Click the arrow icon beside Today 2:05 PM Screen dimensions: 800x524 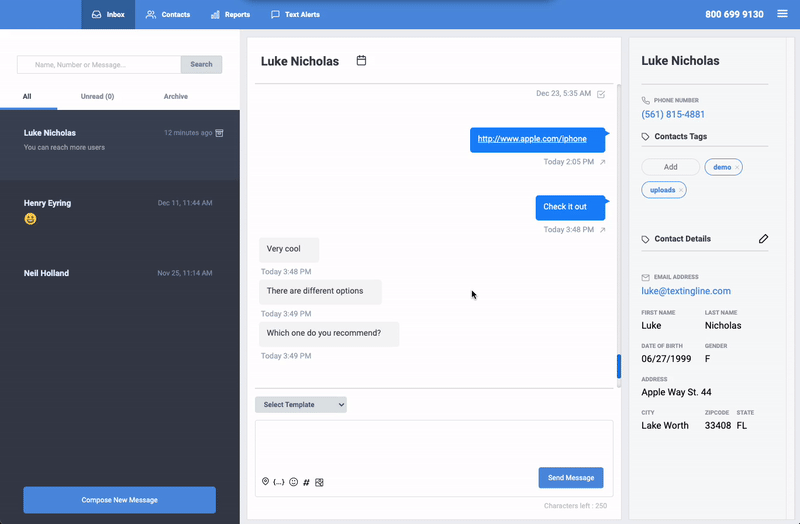pos(603,162)
